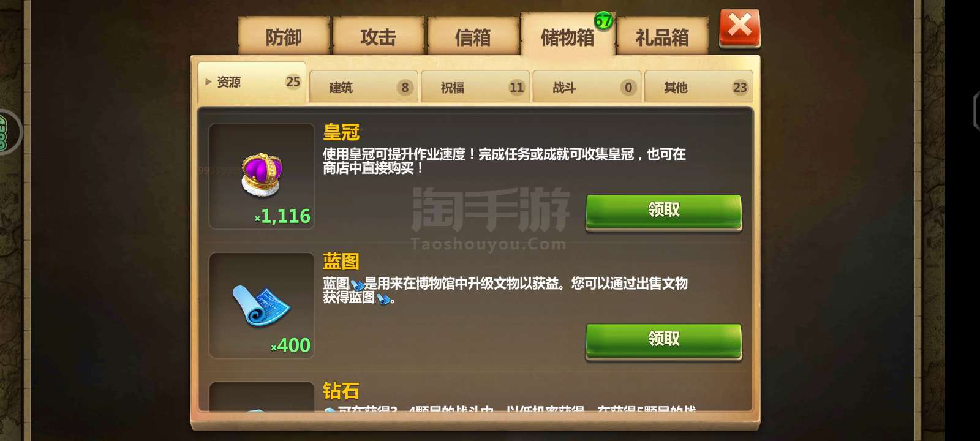Click the purple crown item icon
This screenshot has width=980, height=441.
point(262,175)
